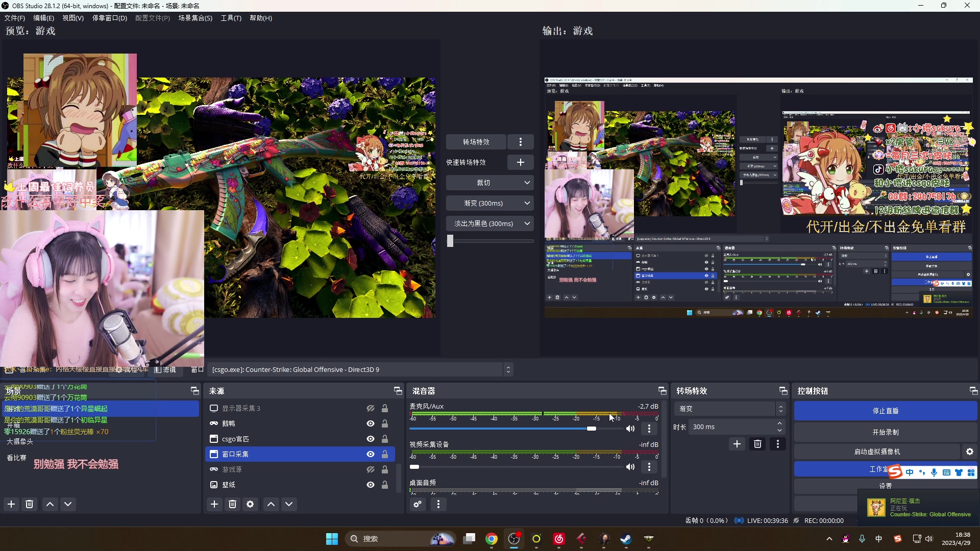
Task: Open the 麦克风/Aux three-dot options menu
Action: pos(649,429)
